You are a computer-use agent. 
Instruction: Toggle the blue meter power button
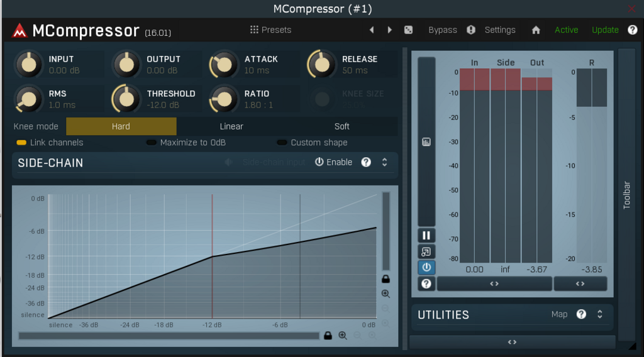426,268
